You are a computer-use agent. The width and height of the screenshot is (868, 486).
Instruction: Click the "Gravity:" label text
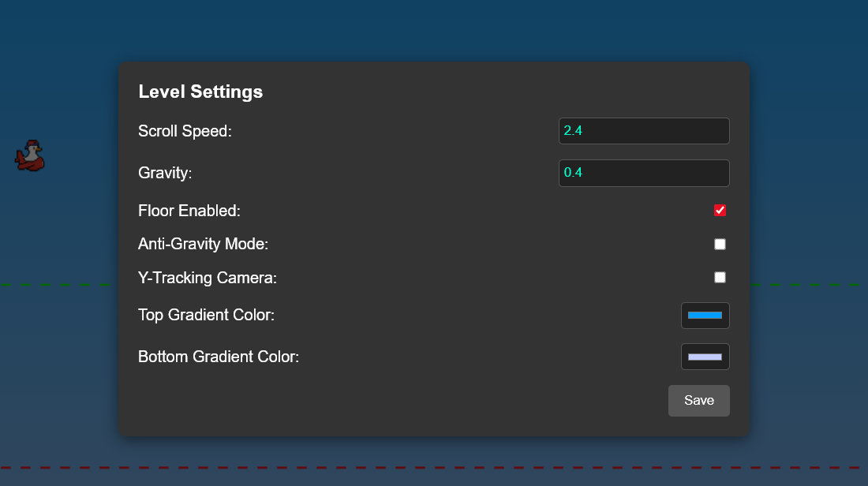[x=165, y=173]
